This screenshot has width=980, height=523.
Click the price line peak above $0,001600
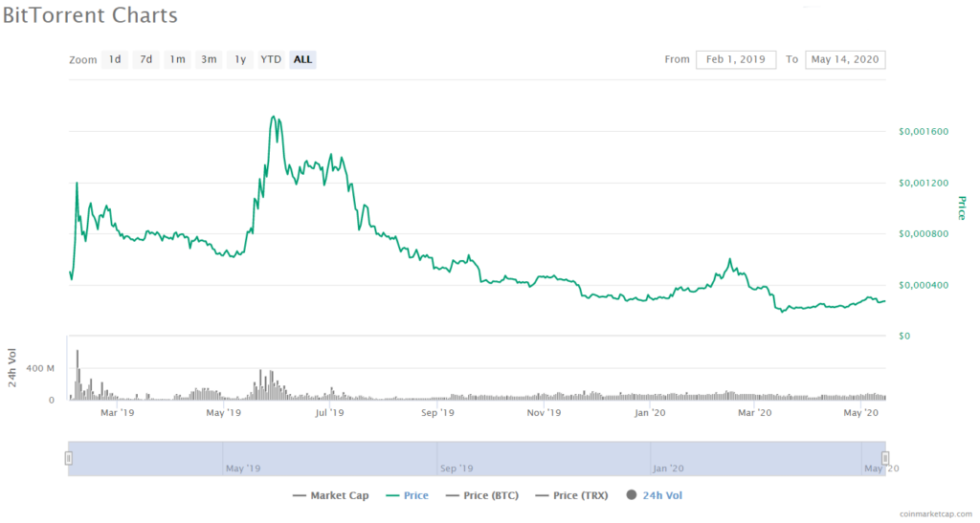273,117
